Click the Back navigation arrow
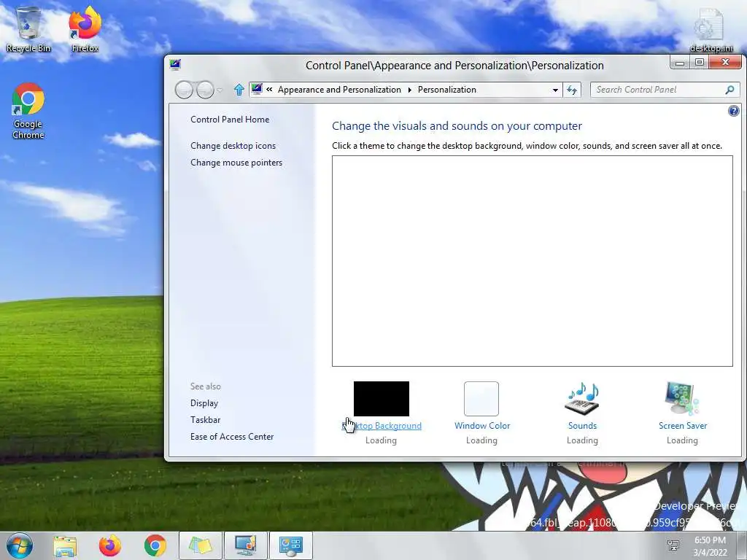The image size is (747, 560). coord(185,90)
